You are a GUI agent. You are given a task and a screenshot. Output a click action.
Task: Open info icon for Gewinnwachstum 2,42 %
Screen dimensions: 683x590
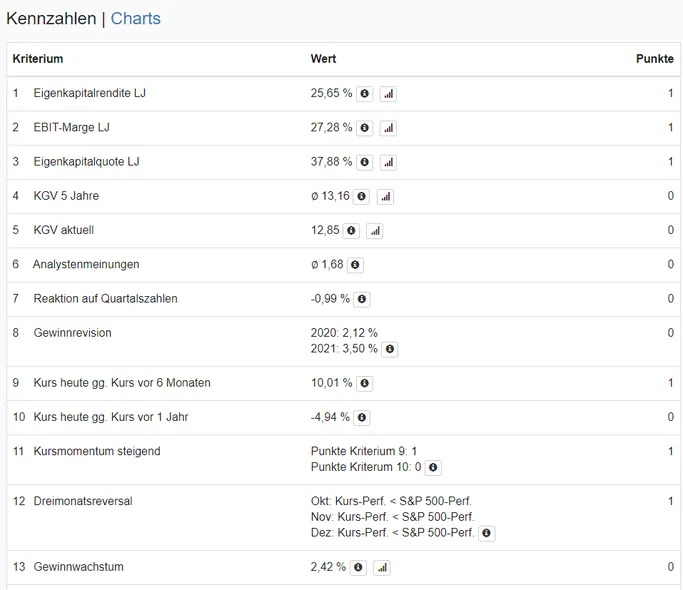point(358,567)
